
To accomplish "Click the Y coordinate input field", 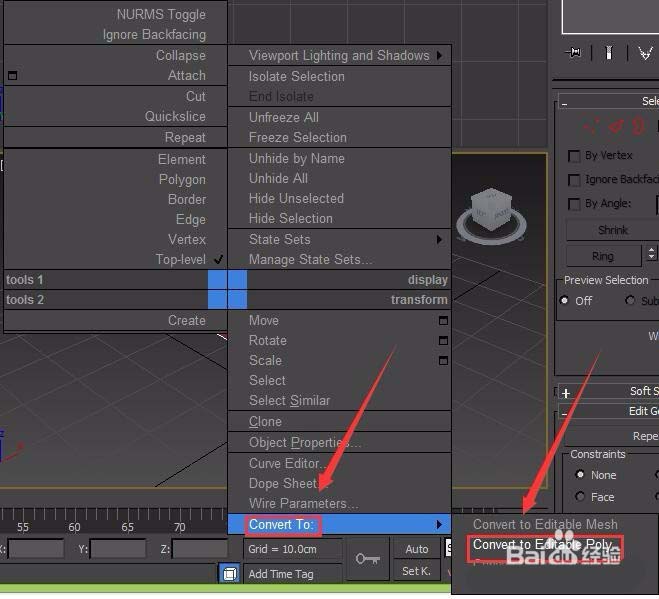I will pyautogui.click(x=118, y=549).
